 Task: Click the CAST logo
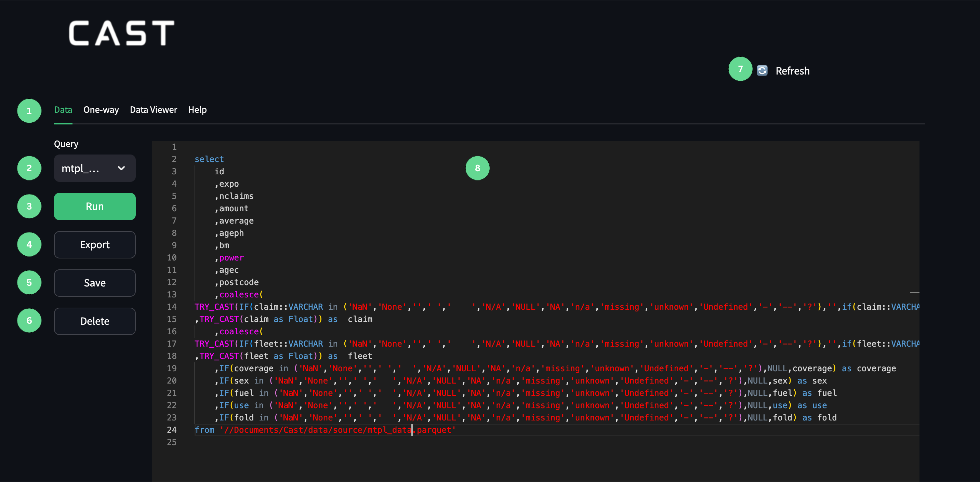[x=121, y=33]
